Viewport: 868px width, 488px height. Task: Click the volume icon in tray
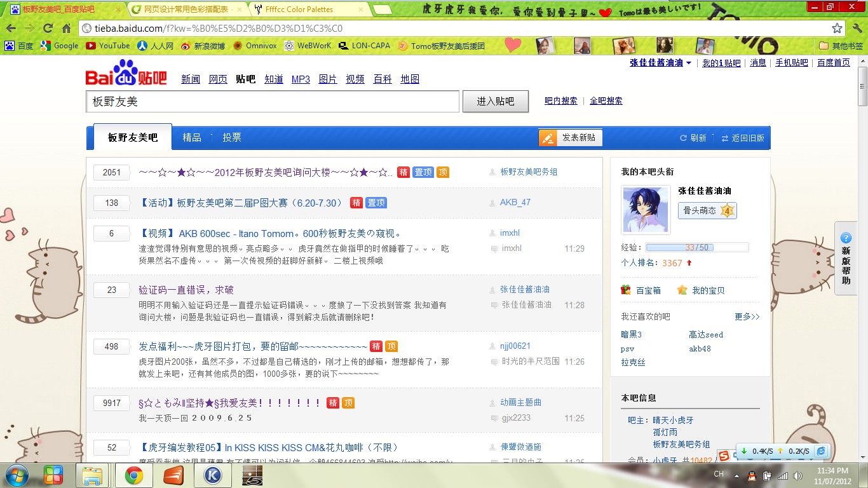(x=797, y=475)
